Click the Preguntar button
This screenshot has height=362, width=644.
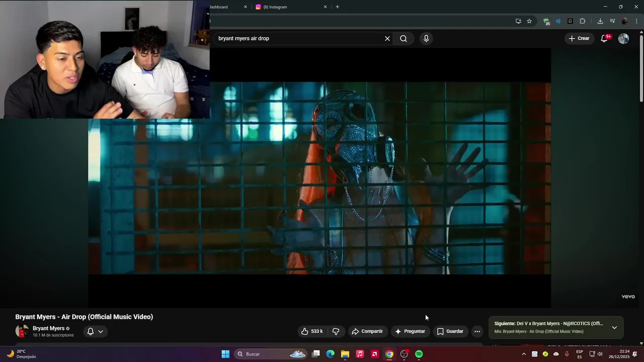pos(410,331)
